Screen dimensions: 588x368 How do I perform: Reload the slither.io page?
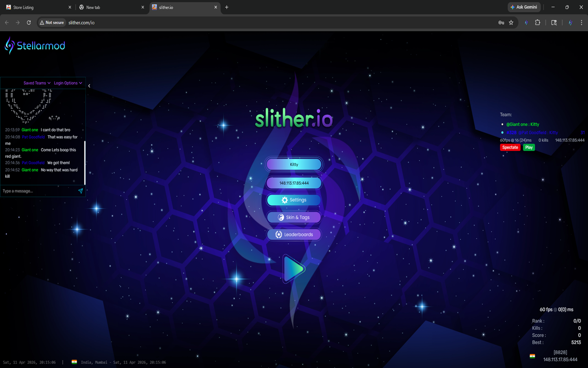(29, 23)
